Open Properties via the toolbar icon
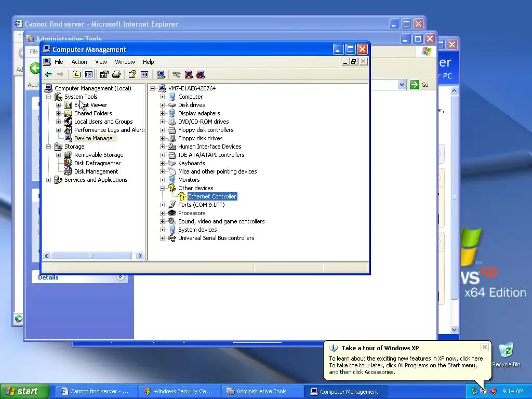Image resolution: width=532 pixels, height=399 pixels. tap(104, 74)
